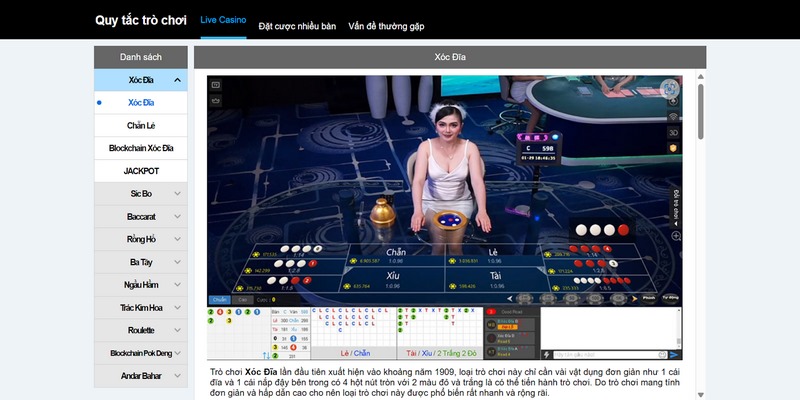
Task: Open the Vấn đề thường gặp tab
Action: (x=386, y=26)
